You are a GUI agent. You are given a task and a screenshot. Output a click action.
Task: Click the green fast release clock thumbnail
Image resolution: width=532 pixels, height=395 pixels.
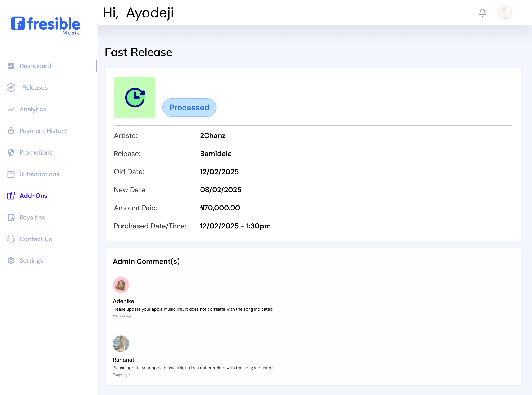coord(134,98)
